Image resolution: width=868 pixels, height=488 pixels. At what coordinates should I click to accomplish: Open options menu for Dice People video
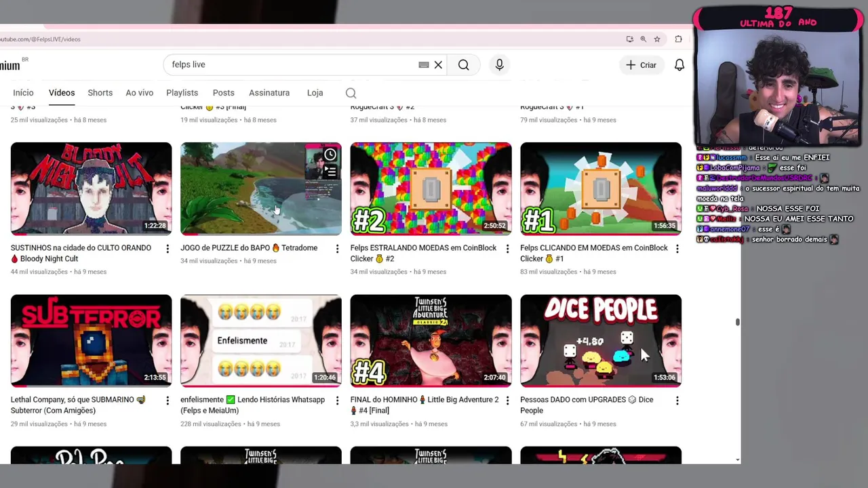point(677,401)
